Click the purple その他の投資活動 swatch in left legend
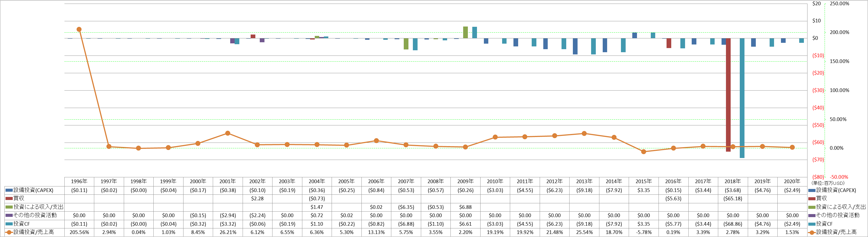The width and height of the screenshot is (868, 237). [x=9, y=215]
